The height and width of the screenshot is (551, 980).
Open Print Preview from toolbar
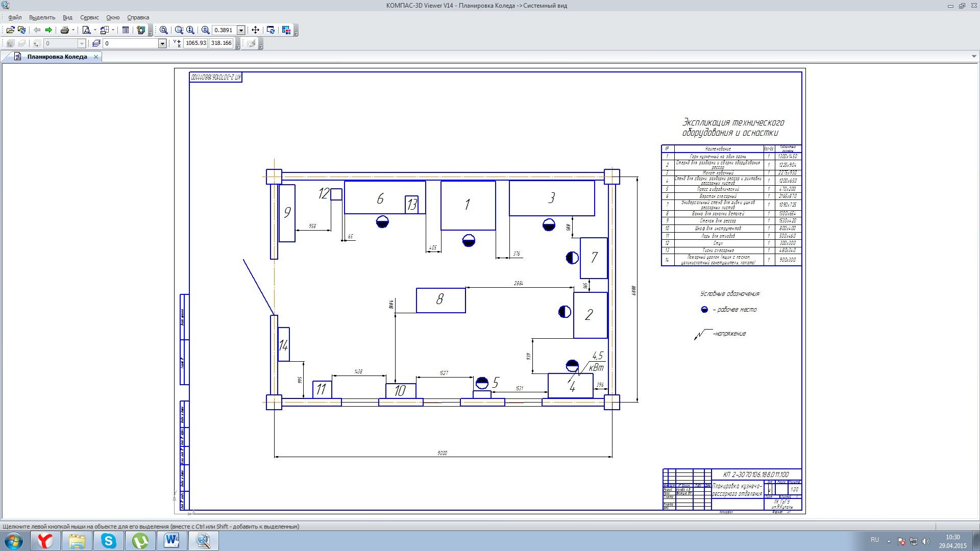point(87,30)
